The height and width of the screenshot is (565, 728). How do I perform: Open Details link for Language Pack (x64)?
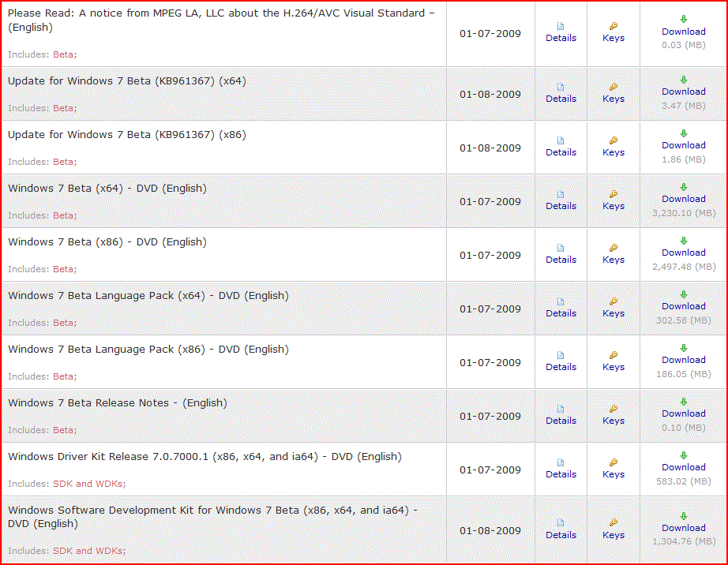point(561,313)
